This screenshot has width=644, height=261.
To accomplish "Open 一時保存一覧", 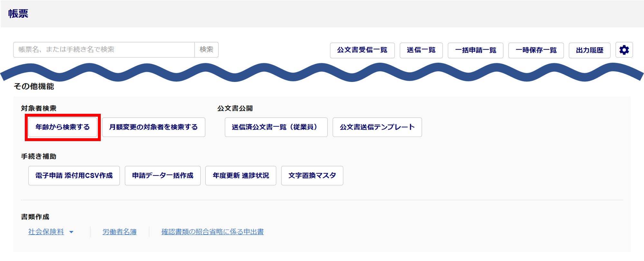I will [x=536, y=50].
